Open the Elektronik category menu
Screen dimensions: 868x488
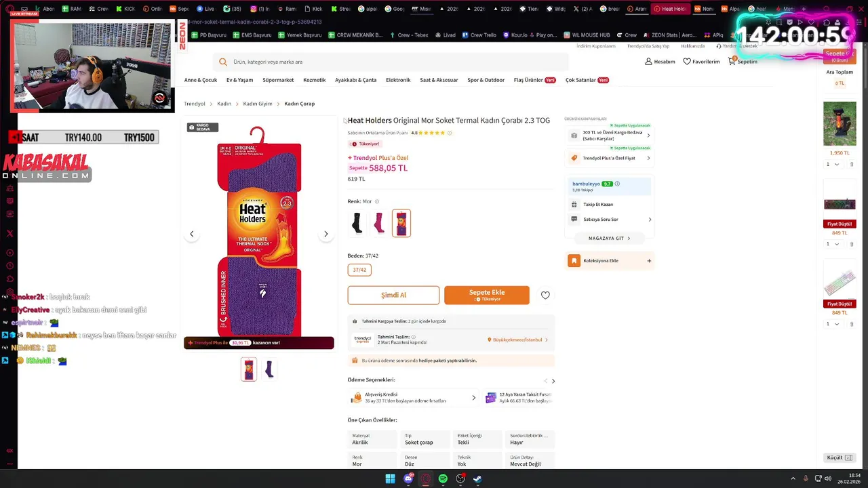click(398, 80)
